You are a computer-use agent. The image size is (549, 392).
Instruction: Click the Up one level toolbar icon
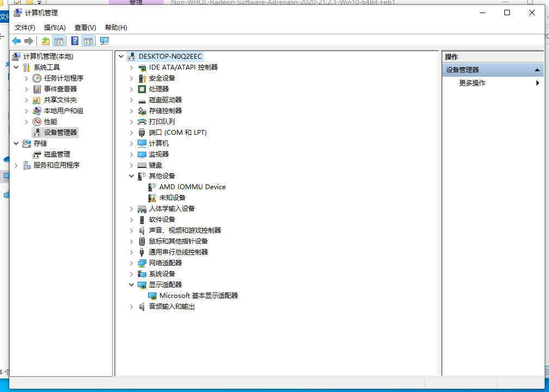pyautogui.click(x=46, y=41)
